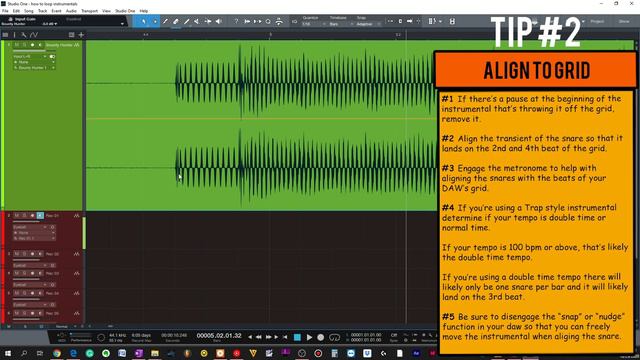This screenshot has width=640, height=360.
Task: Click the plus icon to add tracks
Action: [81, 35]
